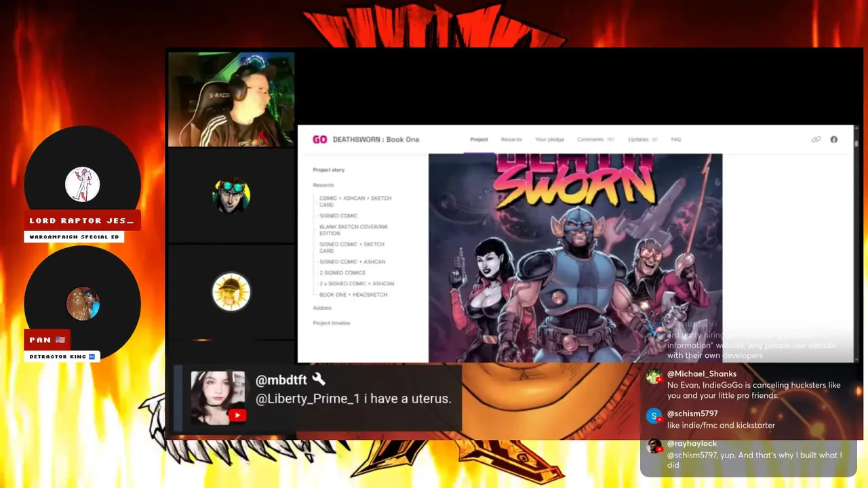Click the streamer webcam feed
This screenshot has height=488, width=868.
tap(231, 100)
